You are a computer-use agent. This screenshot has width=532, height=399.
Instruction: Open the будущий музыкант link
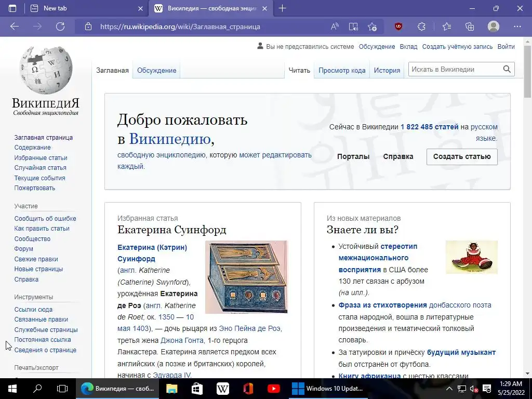(461, 353)
